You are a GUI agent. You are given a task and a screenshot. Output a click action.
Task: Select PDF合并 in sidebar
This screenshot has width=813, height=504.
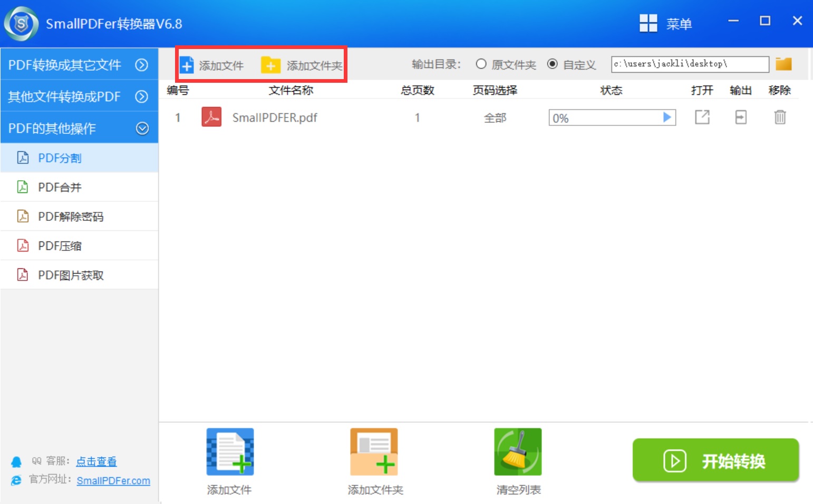pyautogui.click(x=79, y=187)
